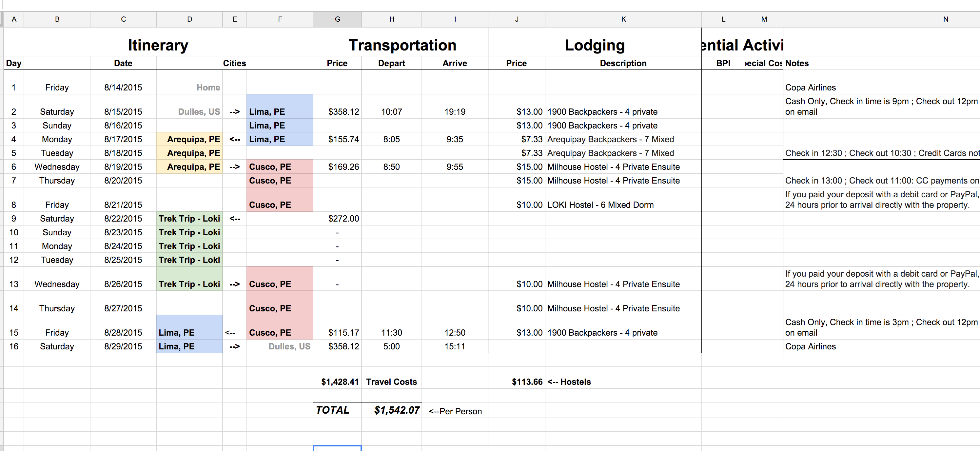The height and width of the screenshot is (451, 980).
Task: Click the TOTAL label cell
Action: (332, 410)
